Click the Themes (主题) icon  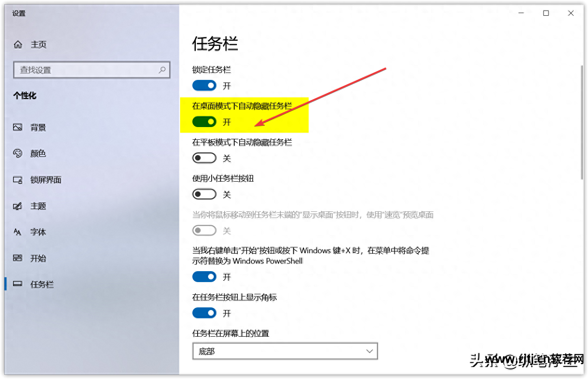tap(17, 206)
